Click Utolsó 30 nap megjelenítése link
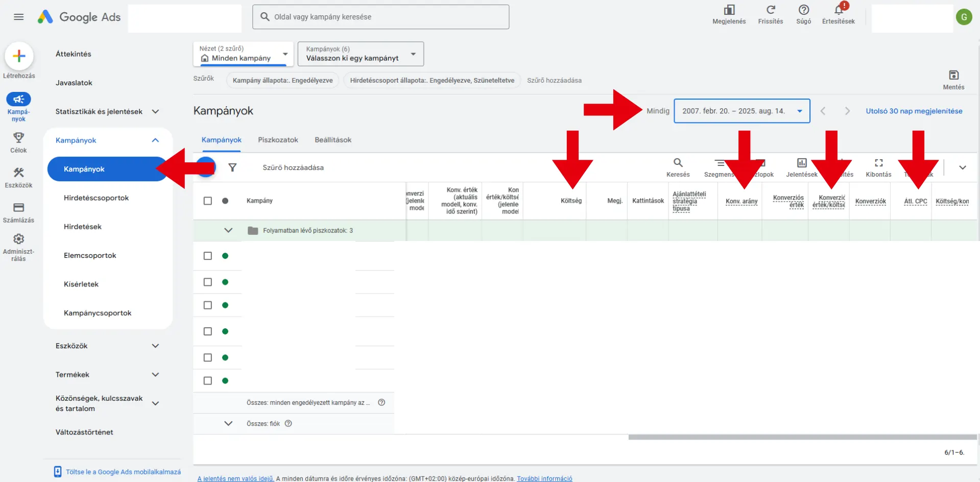The width and height of the screenshot is (980, 482). [x=914, y=111]
